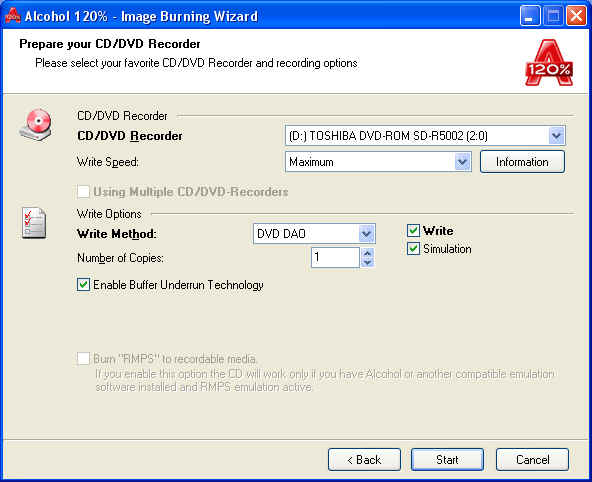Click the Number of Copies field
The height and width of the screenshot is (482, 592).
335,257
